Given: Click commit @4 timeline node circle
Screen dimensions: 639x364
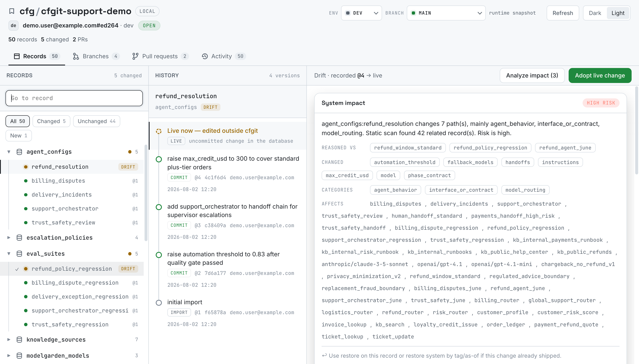Looking at the screenshot, I should click(159, 159).
